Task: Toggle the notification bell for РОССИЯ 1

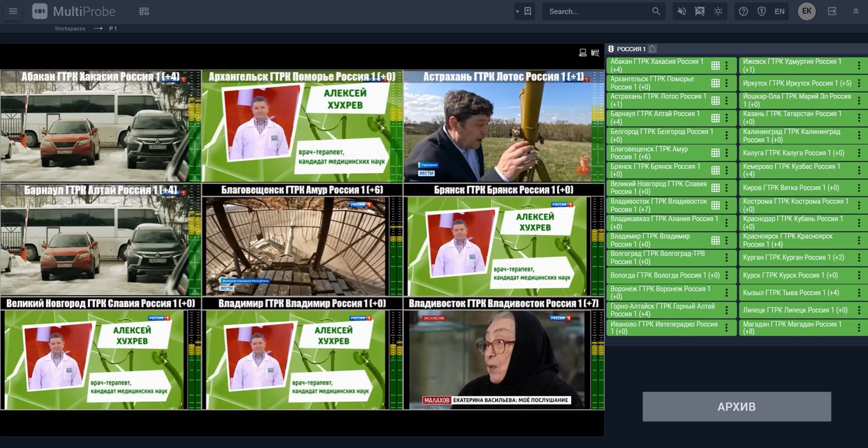Action: 653,49
